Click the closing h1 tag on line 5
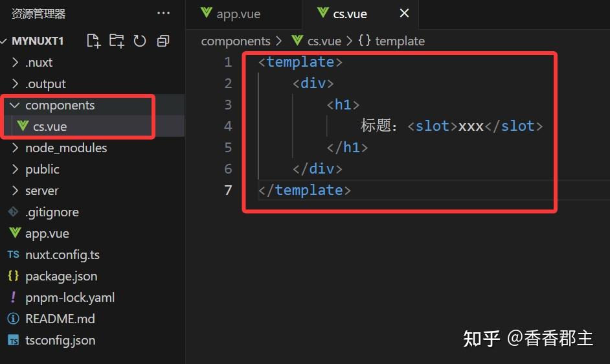 (x=347, y=148)
